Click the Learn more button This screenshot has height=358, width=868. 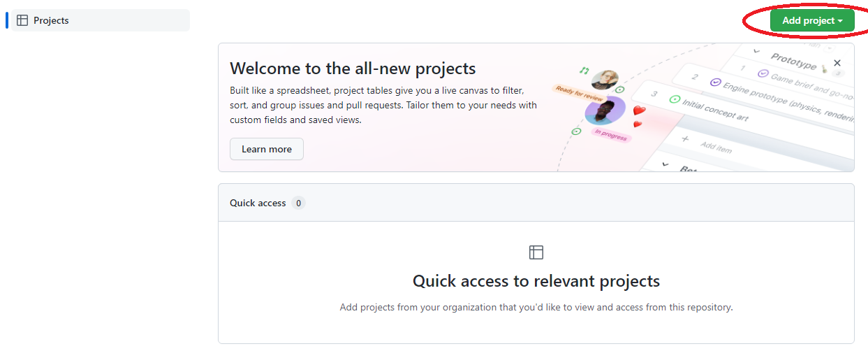266,149
